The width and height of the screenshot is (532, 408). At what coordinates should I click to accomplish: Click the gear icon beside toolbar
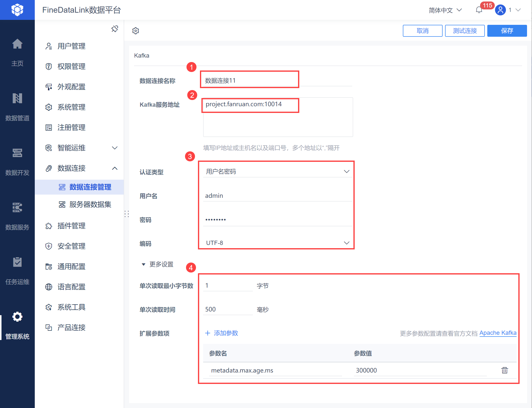pos(136,31)
